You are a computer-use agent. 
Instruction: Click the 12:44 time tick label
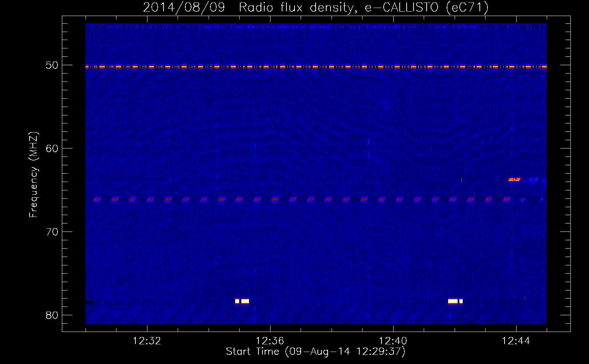516,341
